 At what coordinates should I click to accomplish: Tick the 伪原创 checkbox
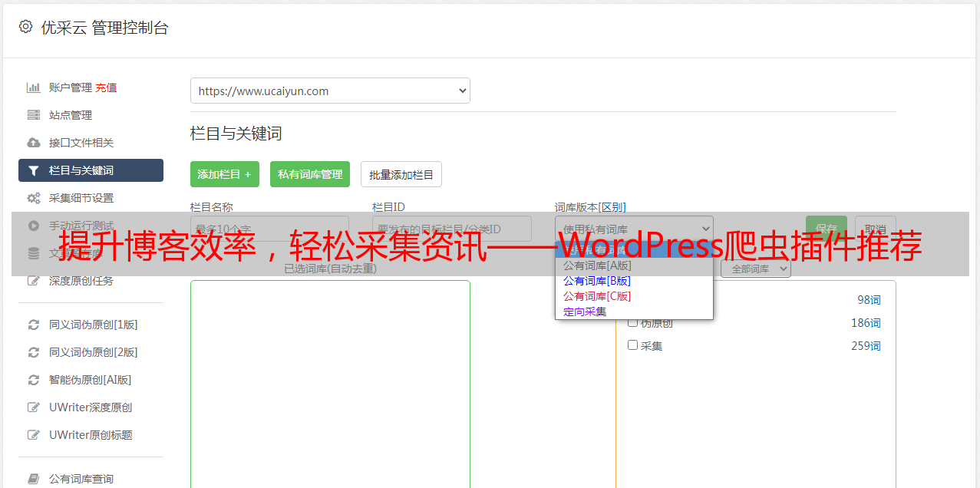[633, 322]
